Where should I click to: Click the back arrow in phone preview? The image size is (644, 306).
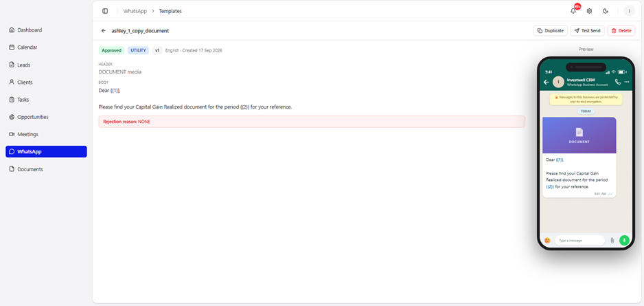pyautogui.click(x=546, y=82)
